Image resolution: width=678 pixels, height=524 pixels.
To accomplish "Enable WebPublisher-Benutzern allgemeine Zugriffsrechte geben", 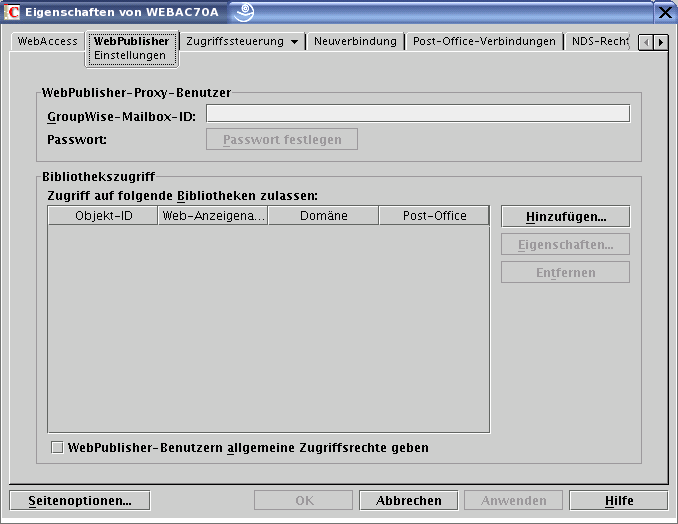I will [57, 447].
